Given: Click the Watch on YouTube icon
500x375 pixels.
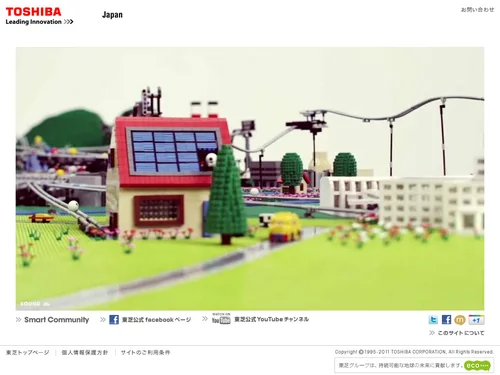Looking at the screenshot, I should [221, 319].
